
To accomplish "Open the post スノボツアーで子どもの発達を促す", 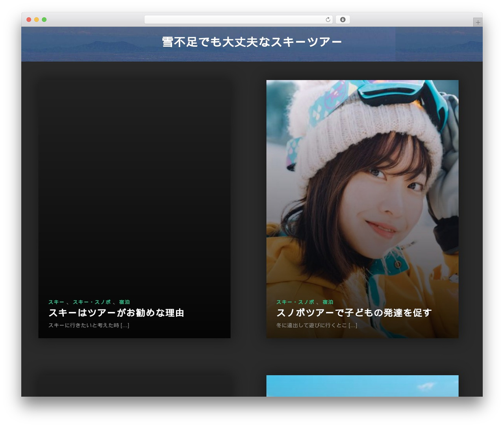I will tap(354, 313).
